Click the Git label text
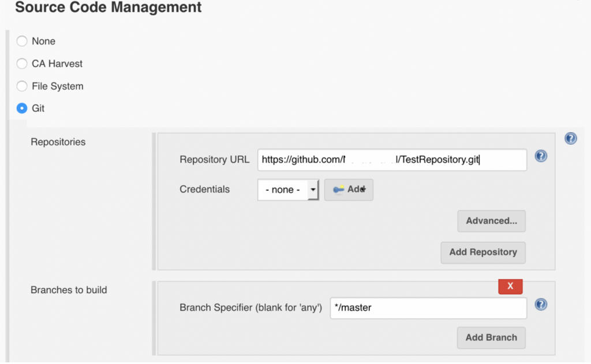 click(38, 108)
